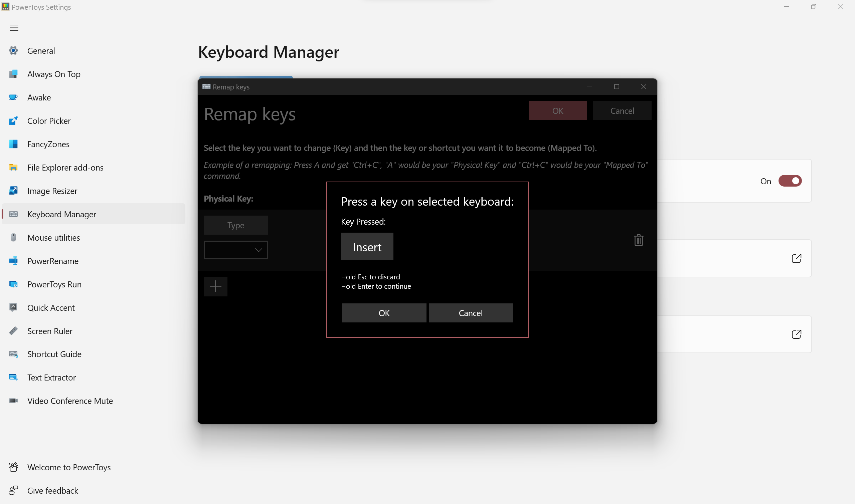This screenshot has height=504, width=855.
Task: Open the Mouse utilities page
Action: [x=53, y=237]
